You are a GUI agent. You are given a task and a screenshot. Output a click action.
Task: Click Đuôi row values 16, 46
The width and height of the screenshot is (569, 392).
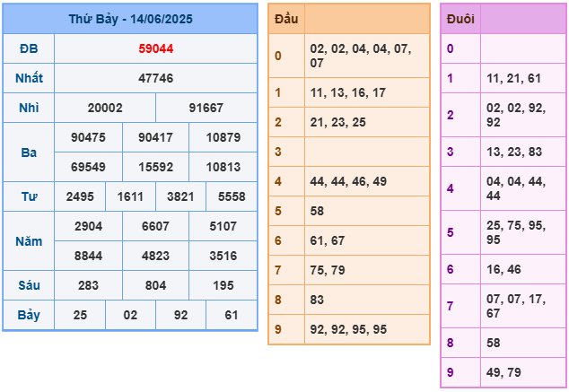(503, 270)
